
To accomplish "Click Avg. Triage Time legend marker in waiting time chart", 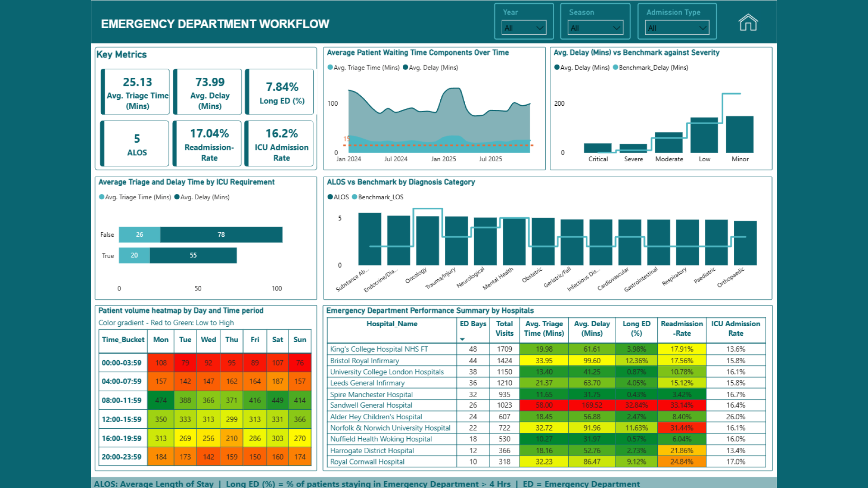I will [x=330, y=67].
